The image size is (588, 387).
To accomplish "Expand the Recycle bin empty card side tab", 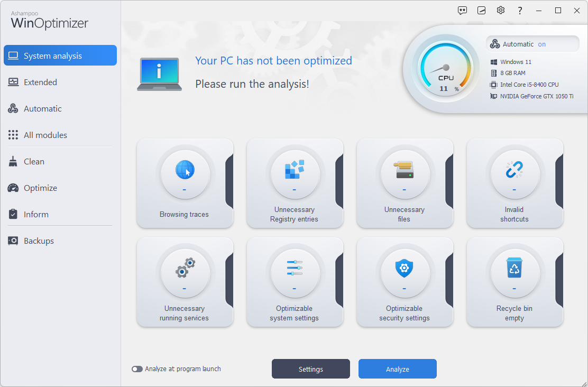I will [559, 280].
